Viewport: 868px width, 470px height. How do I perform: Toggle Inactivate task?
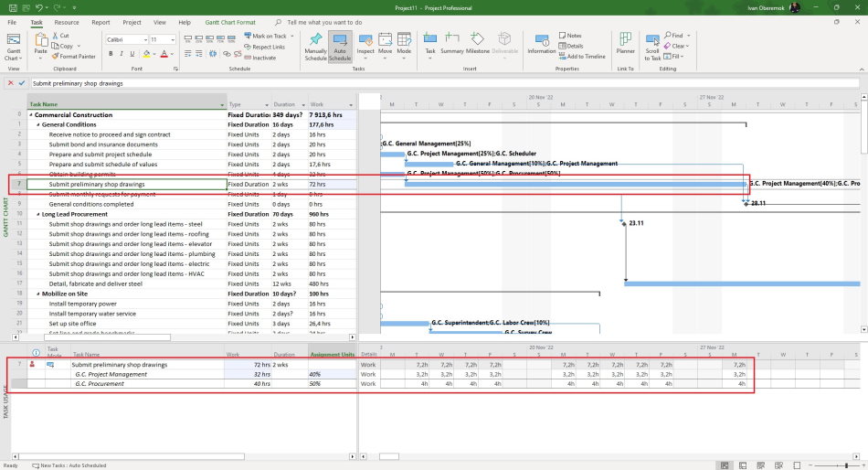[259, 57]
